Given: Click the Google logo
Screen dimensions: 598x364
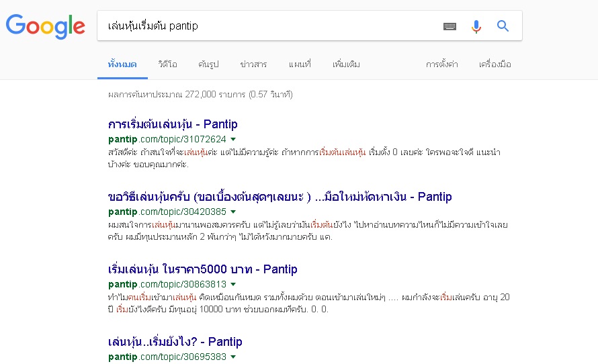Looking at the screenshot, I should click(46, 26).
